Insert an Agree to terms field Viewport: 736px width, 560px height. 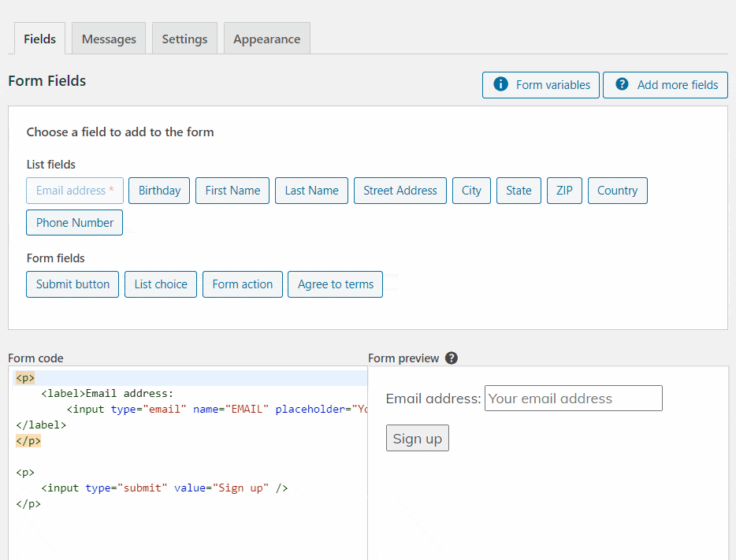point(335,284)
